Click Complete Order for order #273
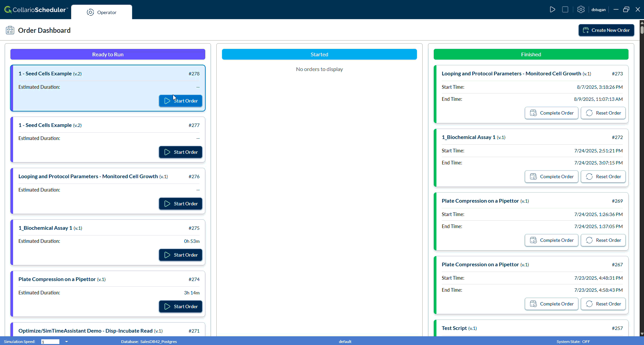Image resolution: width=644 pixels, height=345 pixels. pyautogui.click(x=551, y=113)
